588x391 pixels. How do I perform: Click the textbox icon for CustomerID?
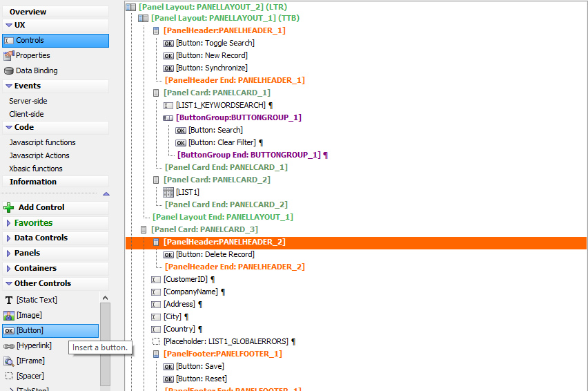pyautogui.click(x=156, y=280)
